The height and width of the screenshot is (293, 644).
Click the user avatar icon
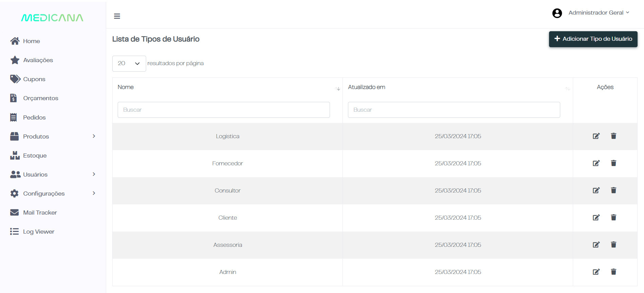tap(557, 13)
